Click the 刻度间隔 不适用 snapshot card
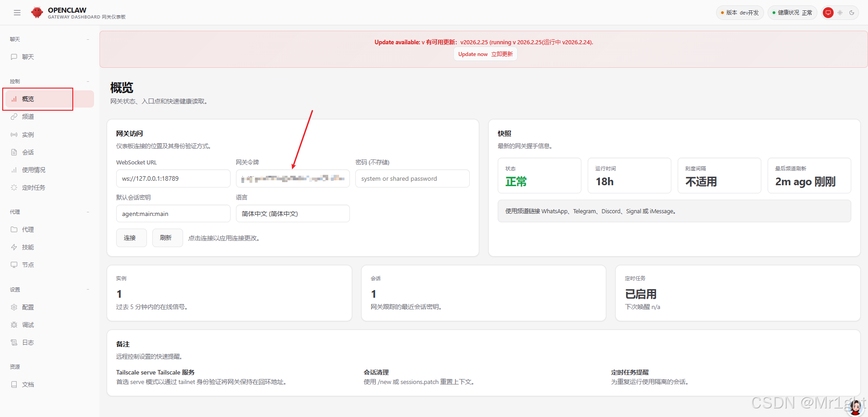 719,176
